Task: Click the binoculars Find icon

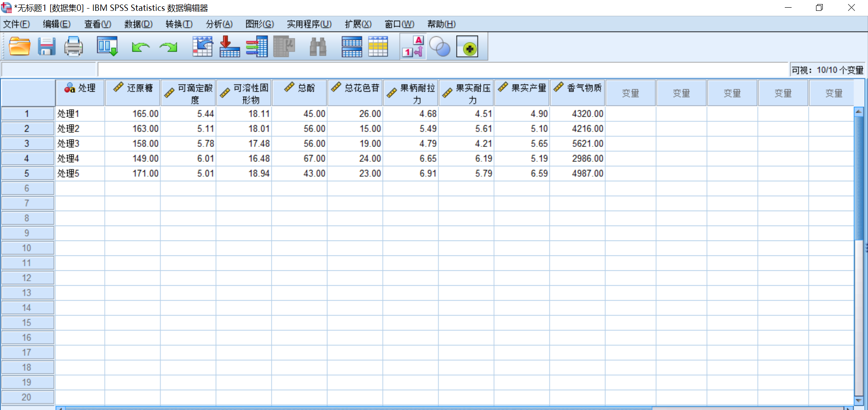Action: coord(318,47)
